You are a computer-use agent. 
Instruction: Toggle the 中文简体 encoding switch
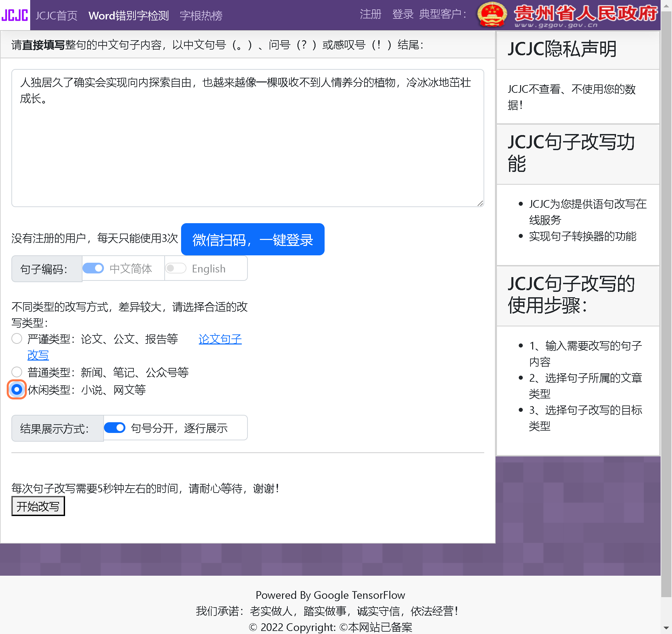(93, 268)
